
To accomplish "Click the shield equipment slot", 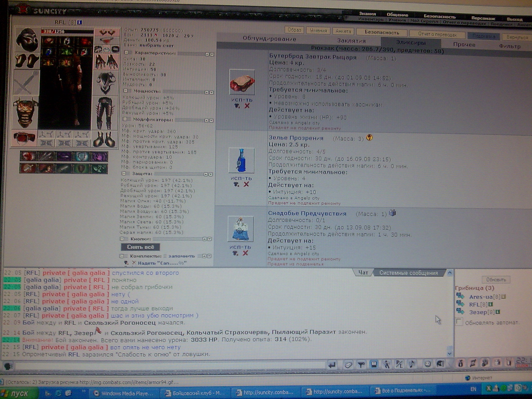I will point(105,83).
